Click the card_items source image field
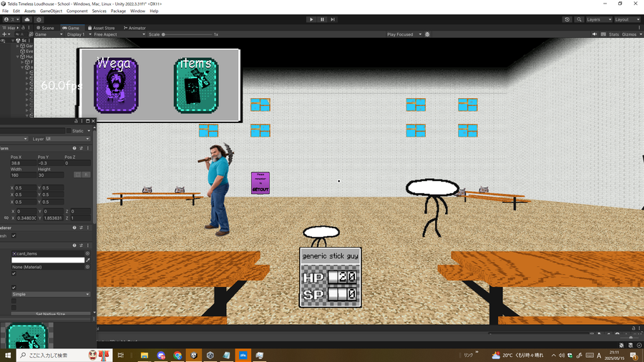Viewport: 644px width, 362px height. point(48,254)
